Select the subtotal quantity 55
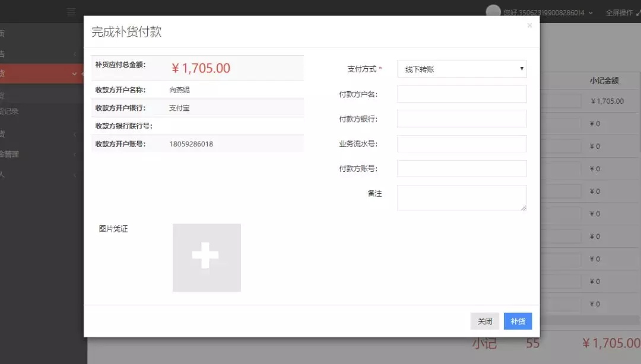641x364 pixels. (532, 343)
